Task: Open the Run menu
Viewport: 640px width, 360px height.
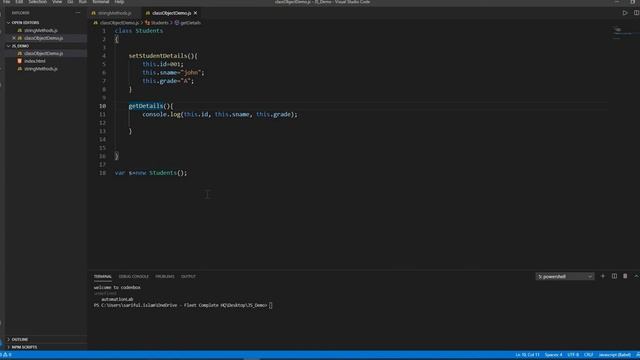Action: click(83, 2)
